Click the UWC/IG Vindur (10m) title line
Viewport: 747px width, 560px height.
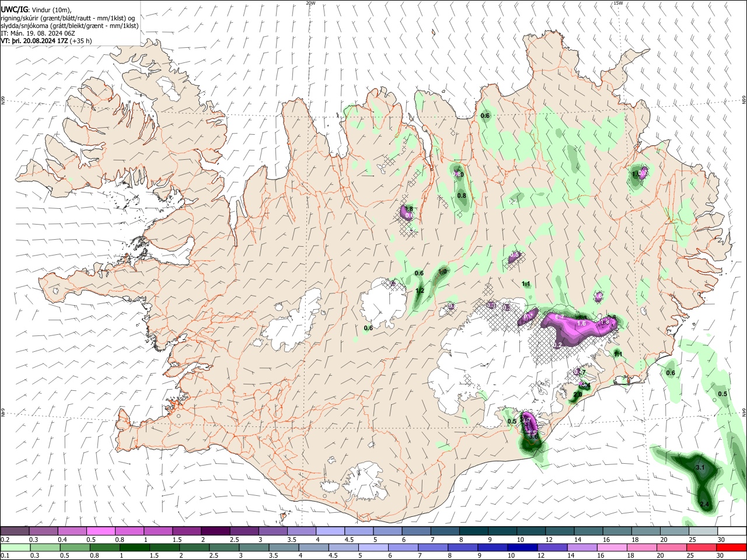coord(36,10)
